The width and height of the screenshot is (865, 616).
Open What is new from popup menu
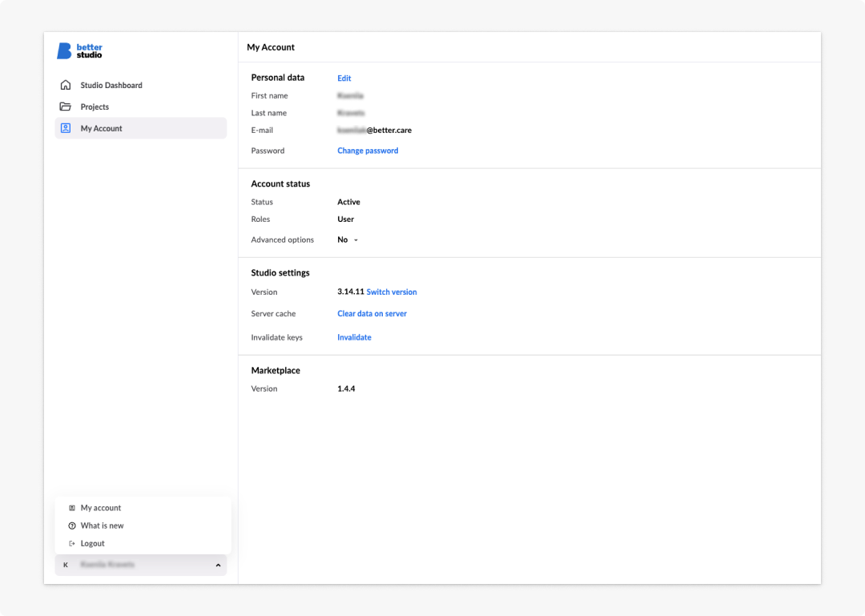(143, 525)
